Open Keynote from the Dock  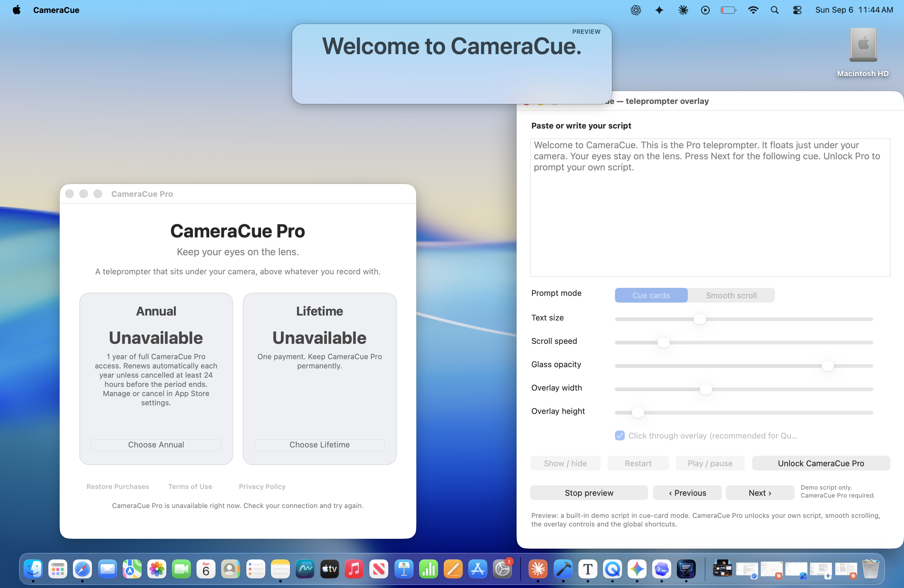coord(404,569)
